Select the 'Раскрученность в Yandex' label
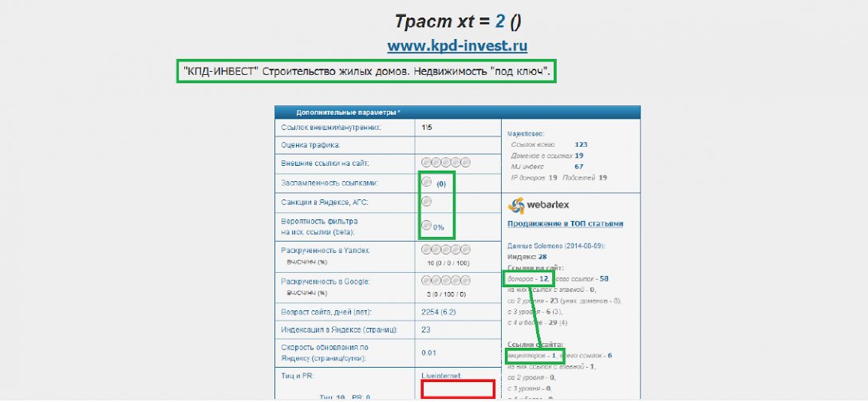Screen dimensions: 868x402 (x=325, y=250)
